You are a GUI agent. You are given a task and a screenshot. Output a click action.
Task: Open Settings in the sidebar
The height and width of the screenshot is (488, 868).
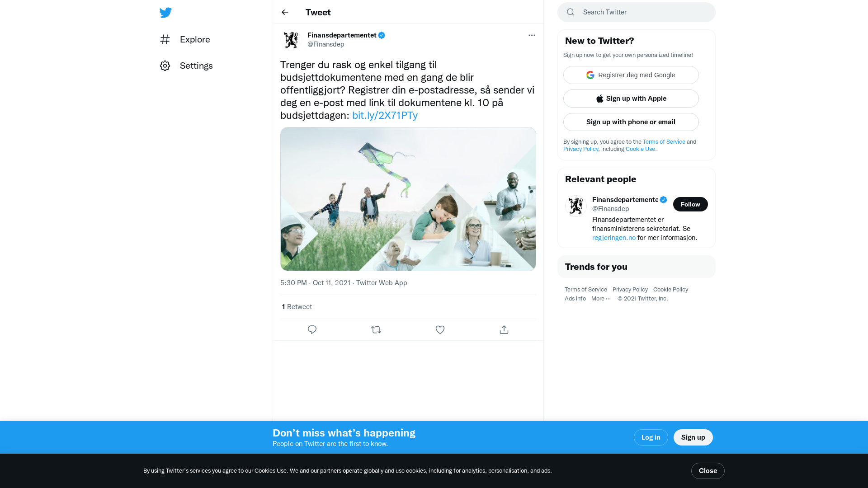pos(186,66)
